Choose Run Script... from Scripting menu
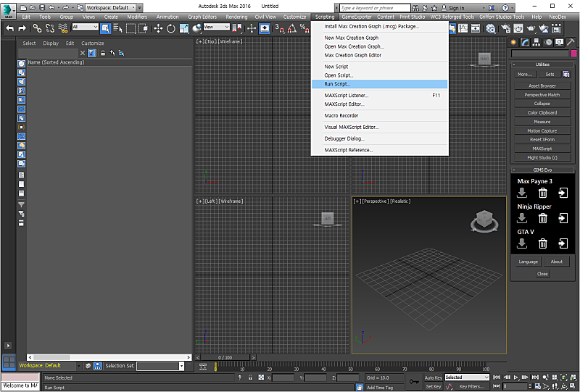The image size is (580, 392). pyautogui.click(x=337, y=84)
